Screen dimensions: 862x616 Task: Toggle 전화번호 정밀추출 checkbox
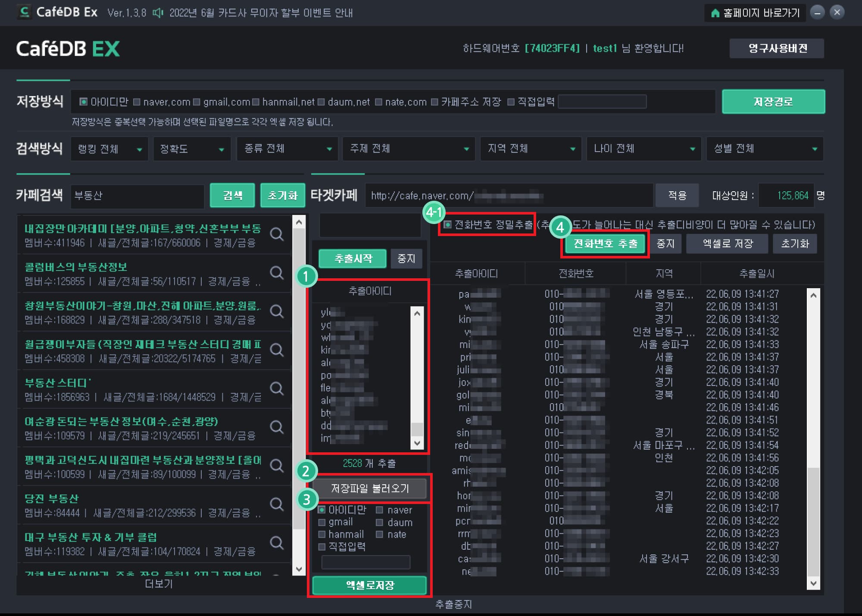point(448,225)
